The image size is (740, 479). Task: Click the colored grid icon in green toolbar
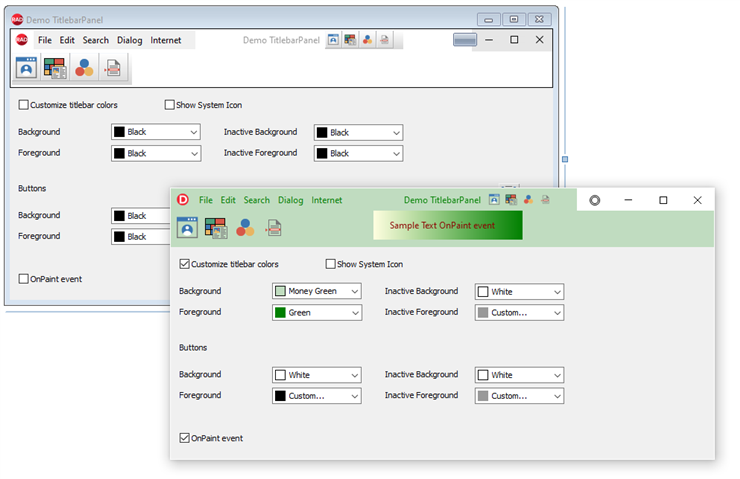[x=216, y=227]
